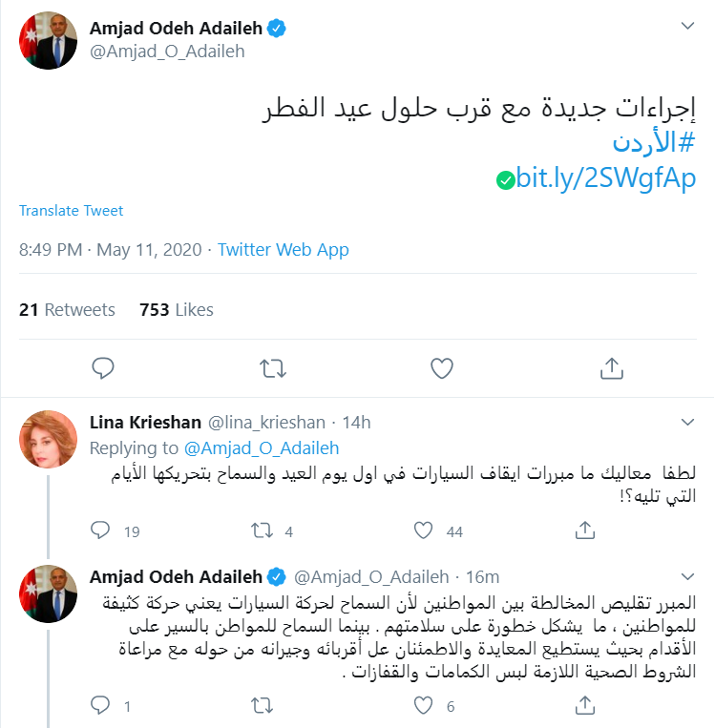The height and width of the screenshot is (728, 715).
Task: Expand options menu on Lina Krieshan's reply
Action: (687, 421)
